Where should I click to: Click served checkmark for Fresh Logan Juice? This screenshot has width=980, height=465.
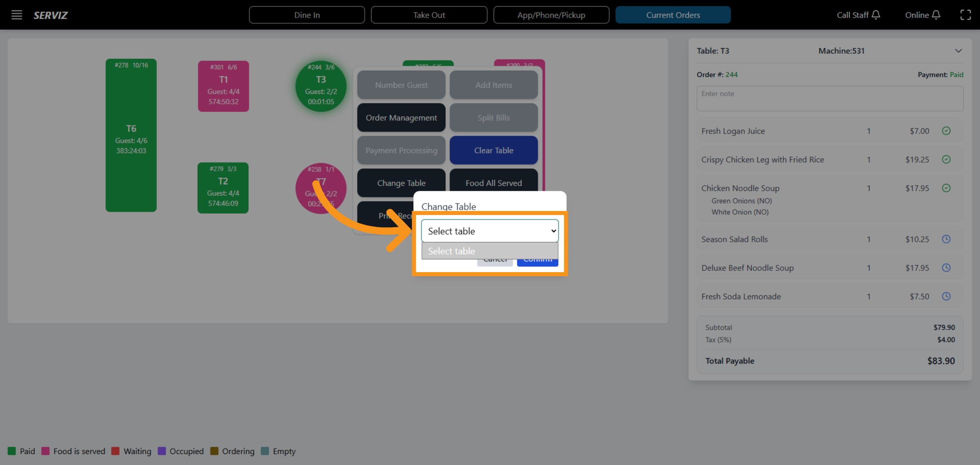pos(946,131)
